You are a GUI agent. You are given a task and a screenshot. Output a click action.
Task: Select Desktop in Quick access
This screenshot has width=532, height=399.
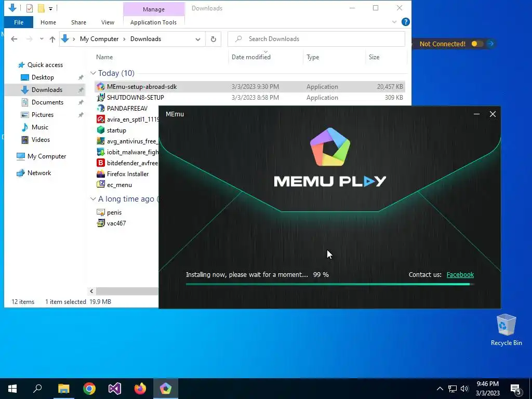coord(43,77)
